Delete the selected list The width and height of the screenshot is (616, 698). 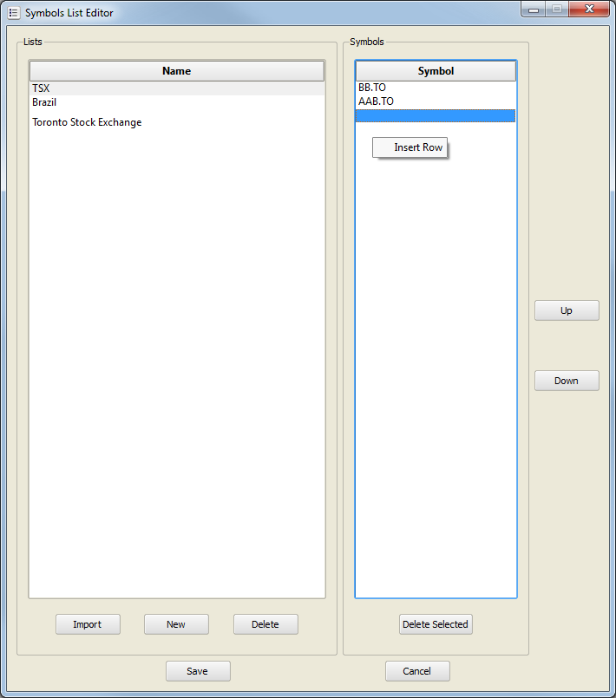(x=265, y=624)
